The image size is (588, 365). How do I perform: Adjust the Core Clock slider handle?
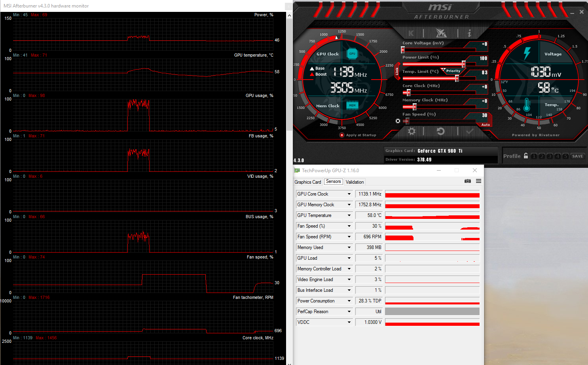[409, 93]
